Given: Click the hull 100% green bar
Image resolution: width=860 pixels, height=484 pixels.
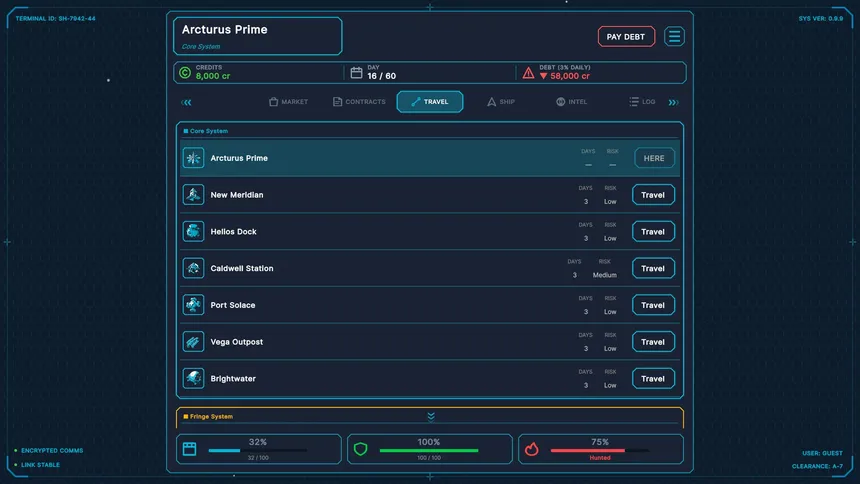Looking at the screenshot, I should 429,451.
